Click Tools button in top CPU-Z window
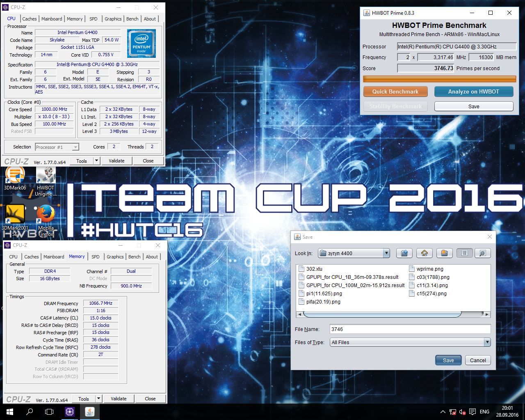Screen dimensions: 525x420 pos(82,161)
